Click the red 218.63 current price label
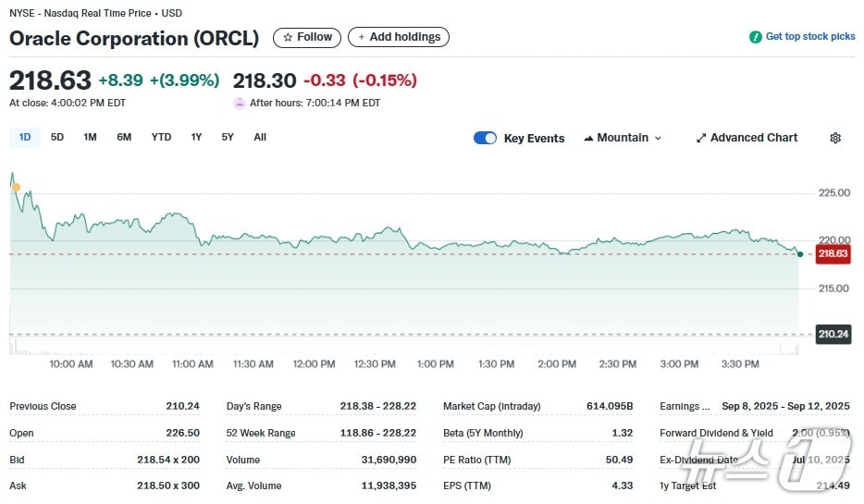 (x=833, y=253)
